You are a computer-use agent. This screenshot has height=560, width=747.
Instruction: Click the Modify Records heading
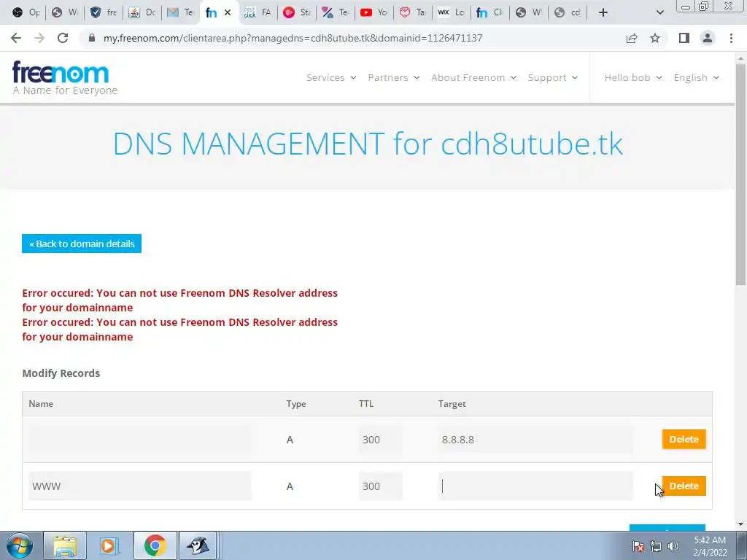point(61,373)
